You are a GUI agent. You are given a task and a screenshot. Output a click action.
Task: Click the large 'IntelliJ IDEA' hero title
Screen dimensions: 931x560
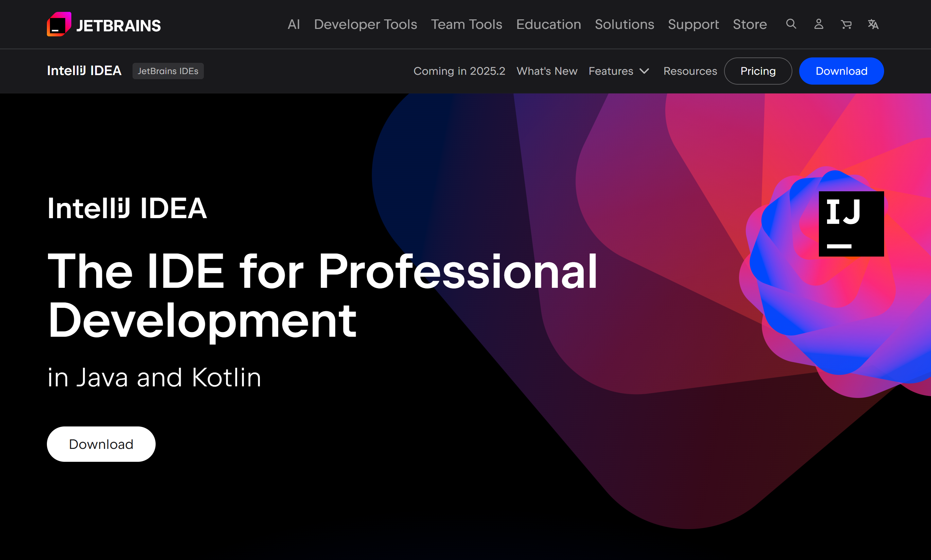(127, 208)
